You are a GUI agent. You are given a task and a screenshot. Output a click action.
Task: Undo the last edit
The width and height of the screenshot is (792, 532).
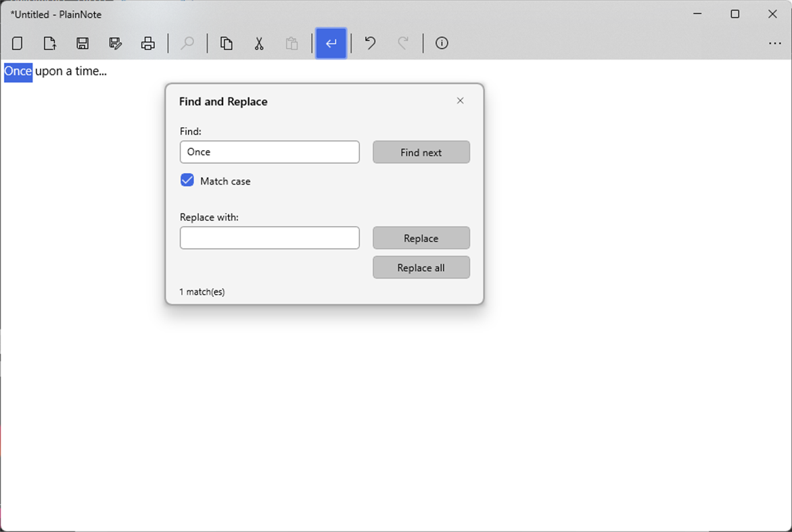[x=369, y=43]
